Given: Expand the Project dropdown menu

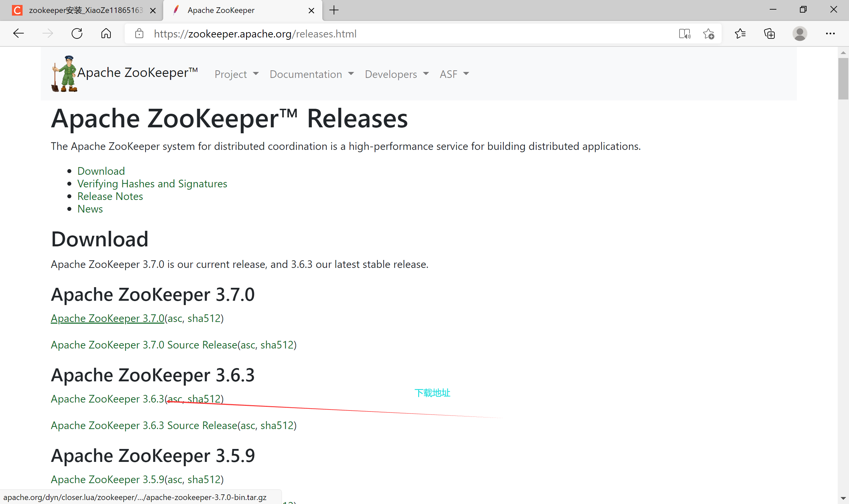Looking at the screenshot, I should tap(236, 74).
